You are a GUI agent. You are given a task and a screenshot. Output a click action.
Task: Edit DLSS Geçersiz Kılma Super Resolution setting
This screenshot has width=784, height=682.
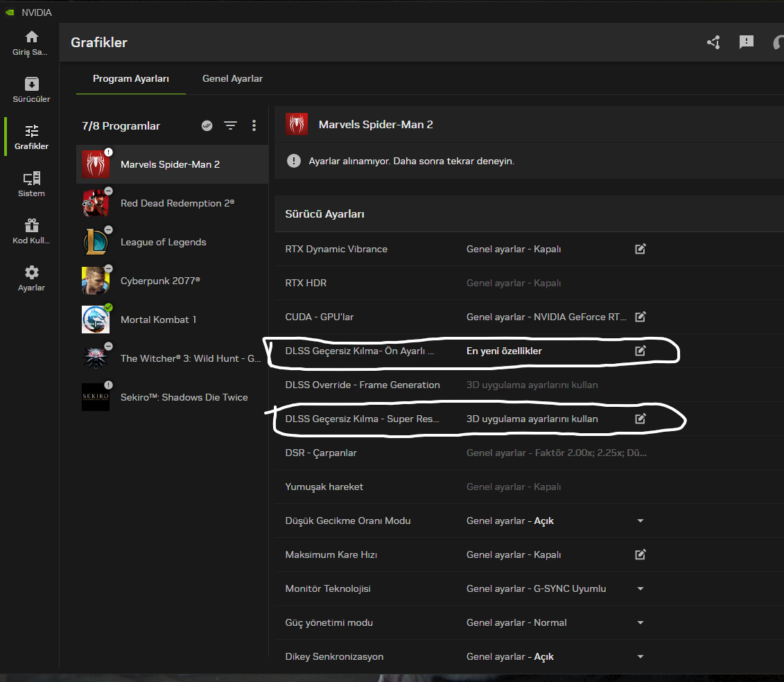[x=641, y=419]
